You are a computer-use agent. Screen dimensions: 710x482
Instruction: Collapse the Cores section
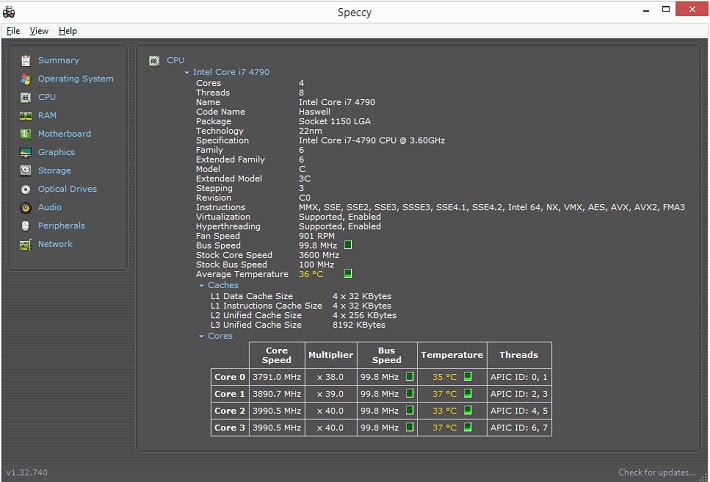(x=201, y=337)
